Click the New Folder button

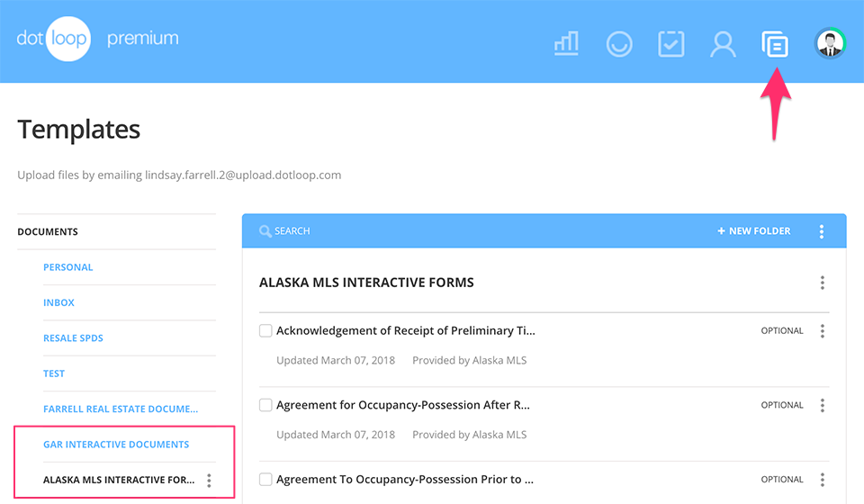point(754,231)
